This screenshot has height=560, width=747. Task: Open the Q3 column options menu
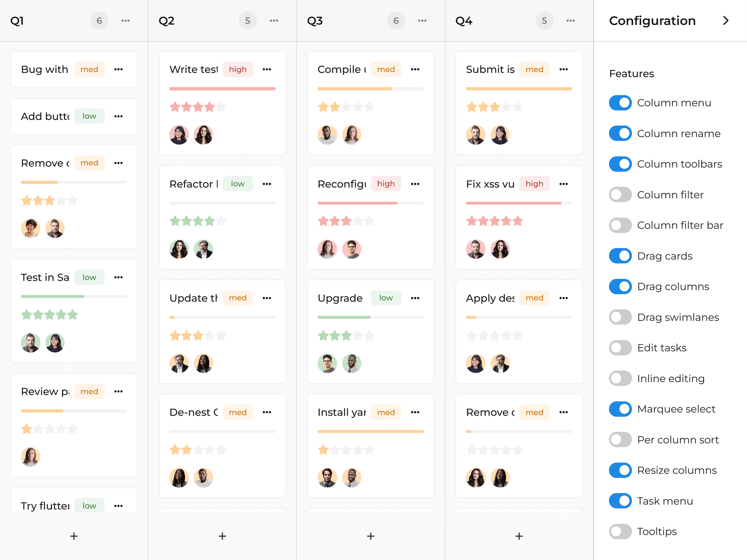[422, 21]
